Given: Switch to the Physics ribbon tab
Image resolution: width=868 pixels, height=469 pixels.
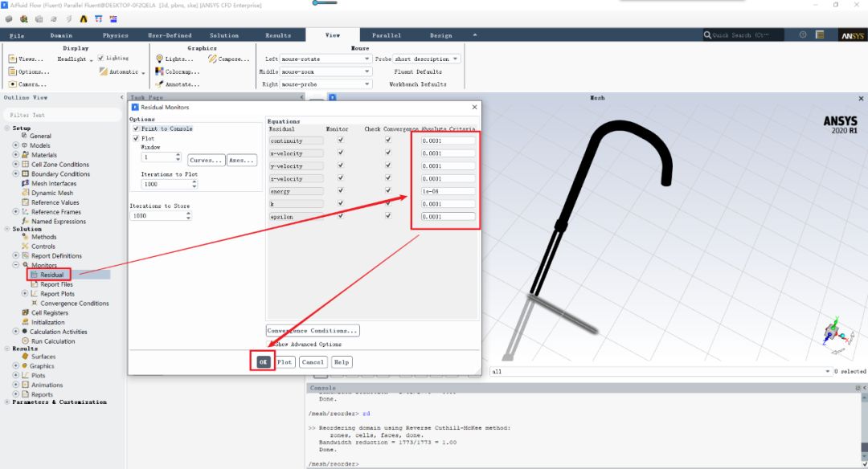Looking at the screenshot, I should tap(115, 35).
